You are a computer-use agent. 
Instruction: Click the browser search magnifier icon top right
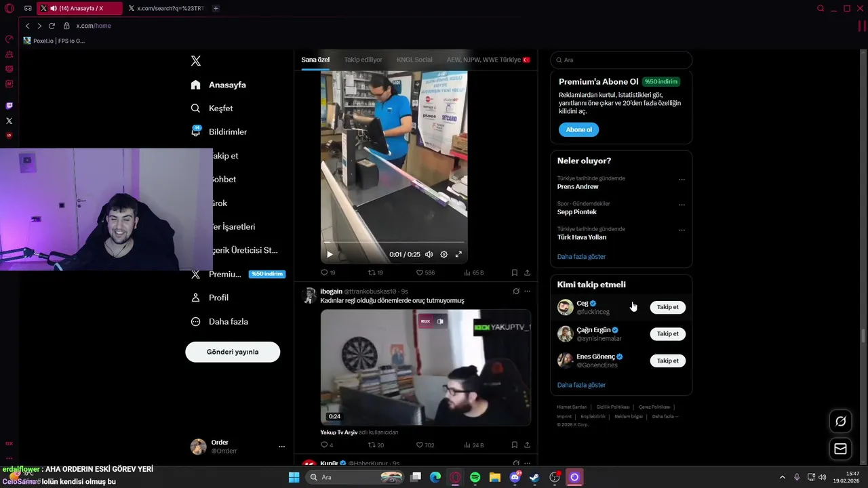pyautogui.click(x=821, y=8)
